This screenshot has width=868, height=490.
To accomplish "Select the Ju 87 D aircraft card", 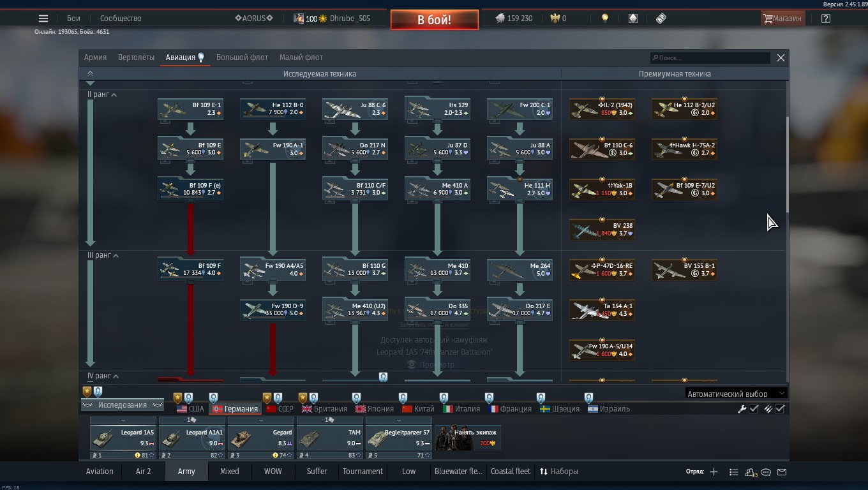I will 437,149.
